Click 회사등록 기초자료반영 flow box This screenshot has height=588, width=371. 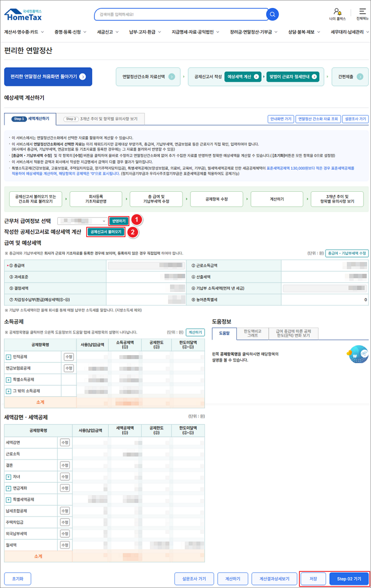tap(96, 199)
